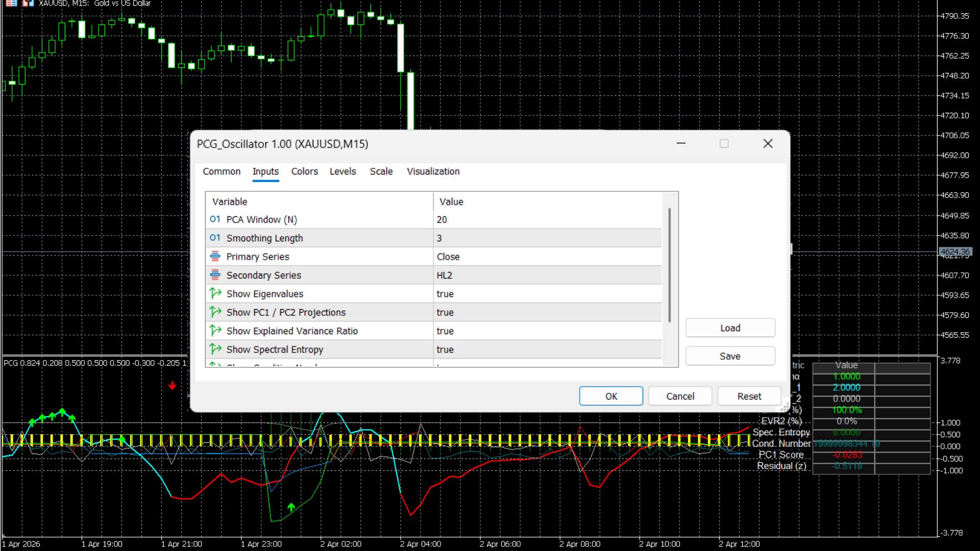Click the candlestick chart icon in the title bar

tap(28, 3)
